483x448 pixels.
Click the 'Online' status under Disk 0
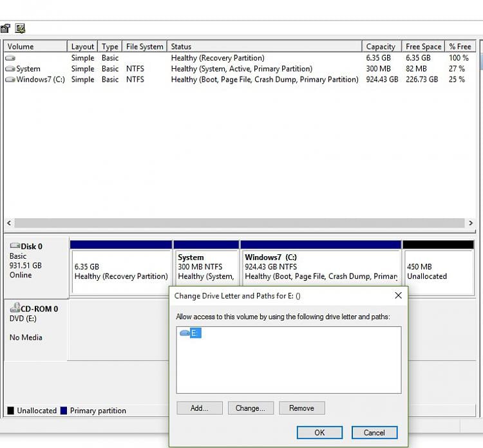tap(21, 275)
